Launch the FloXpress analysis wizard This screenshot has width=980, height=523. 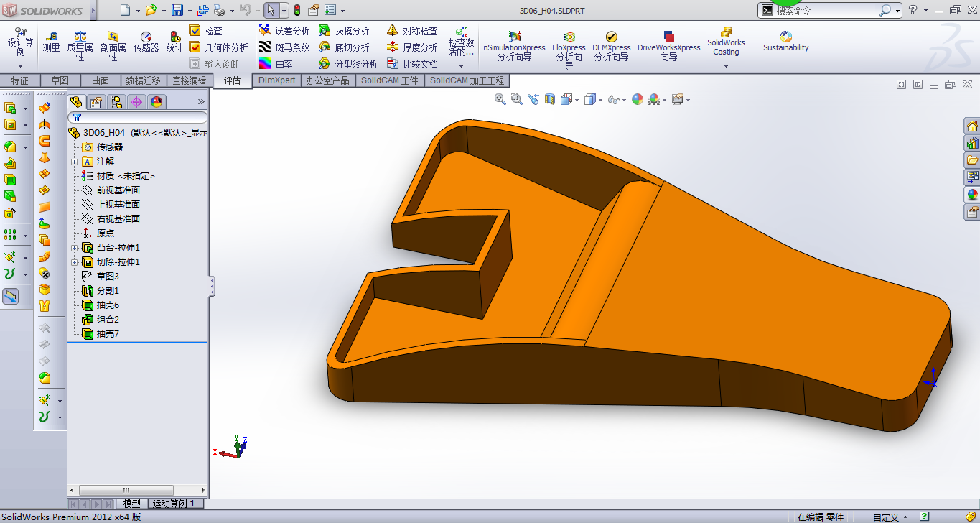tap(569, 49)
